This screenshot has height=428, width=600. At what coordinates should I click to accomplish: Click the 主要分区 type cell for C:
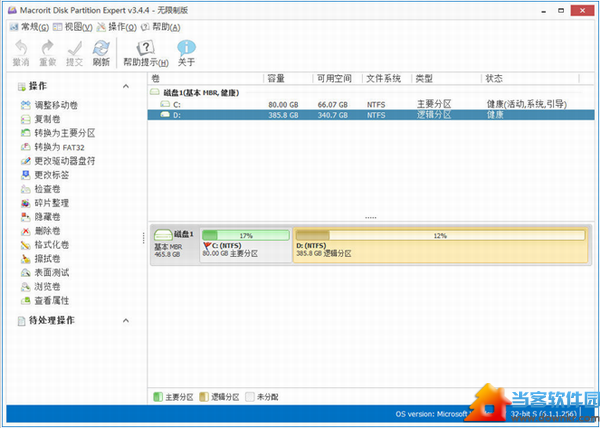click(x=434, y=104)
